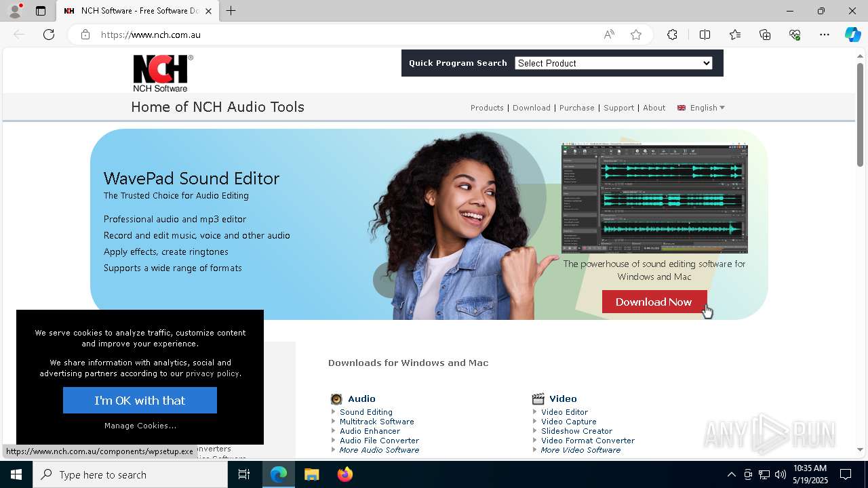Show hidden system tray icons

[731, 474]
